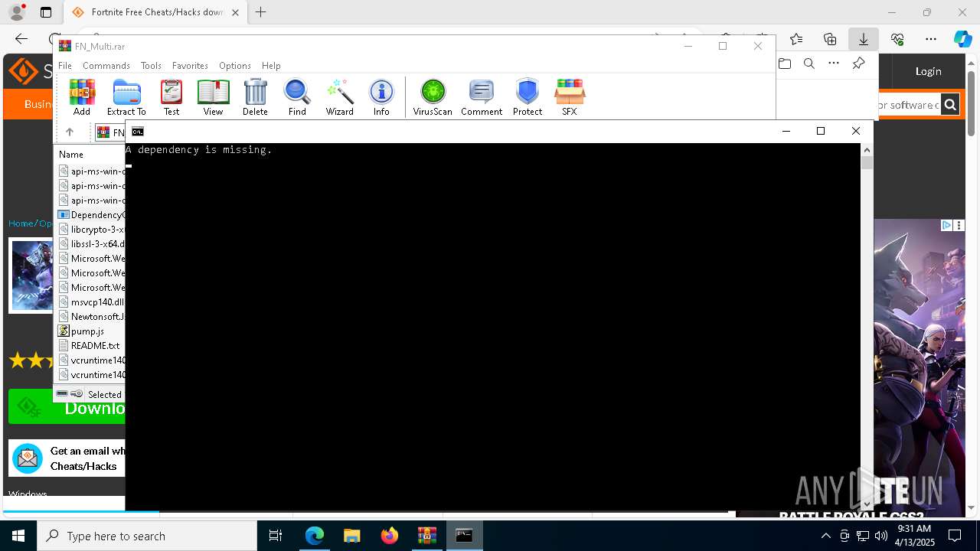Screen dimensions: 980x551
Task: Click the Find icon in WinRAR
Action: (297, 97)
